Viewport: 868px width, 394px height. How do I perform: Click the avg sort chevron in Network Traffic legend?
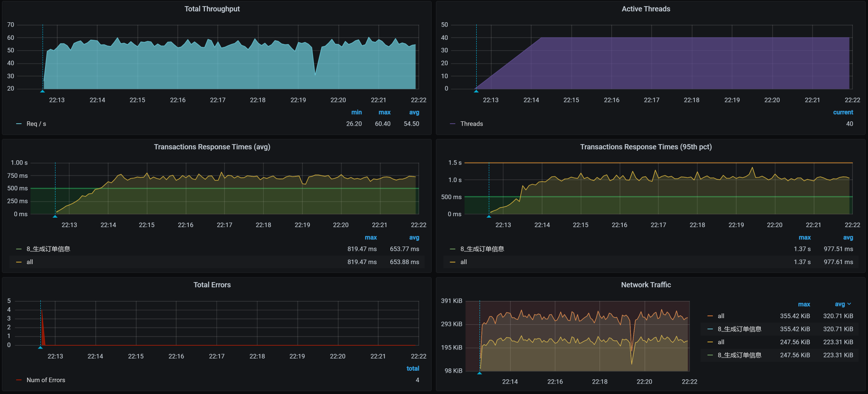click(849, 304)
